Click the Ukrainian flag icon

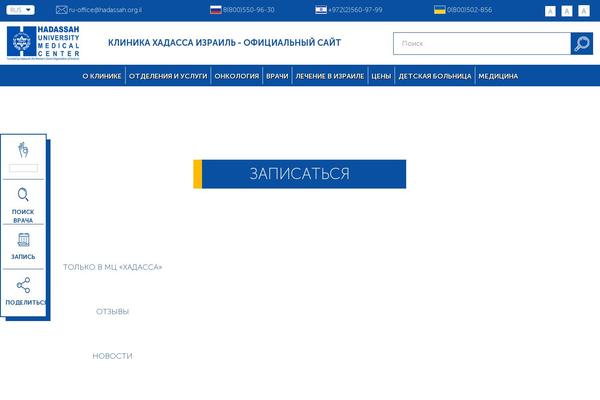[440, 10]
